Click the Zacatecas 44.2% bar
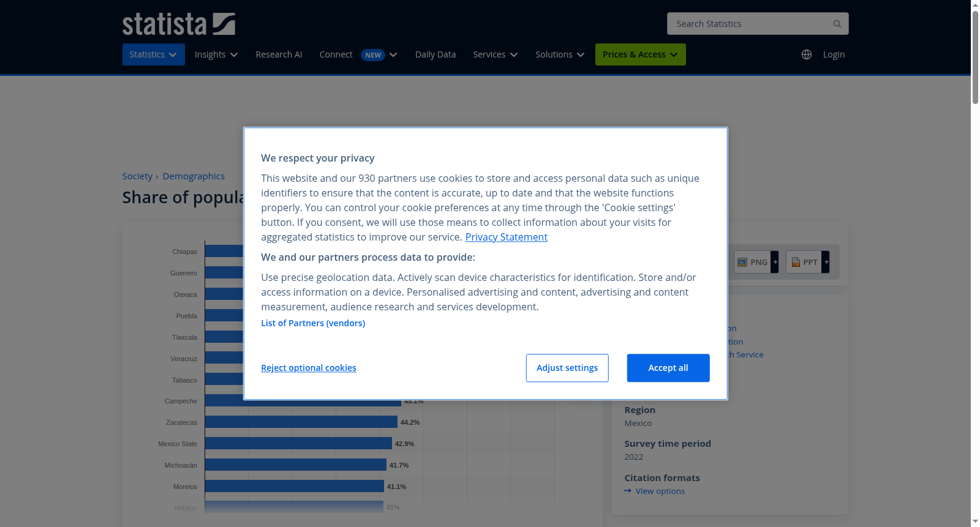Viewport: 980px width, 527px height. (x=301, y=422)
